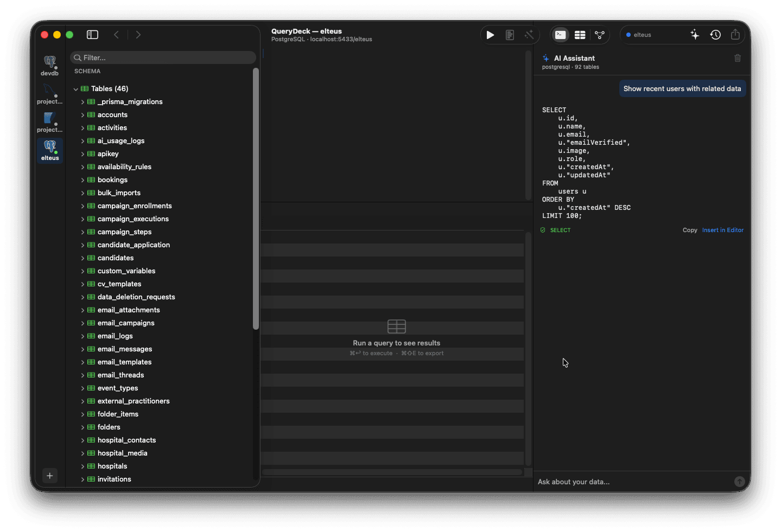Click the email_logs table icon

(91, 336)
